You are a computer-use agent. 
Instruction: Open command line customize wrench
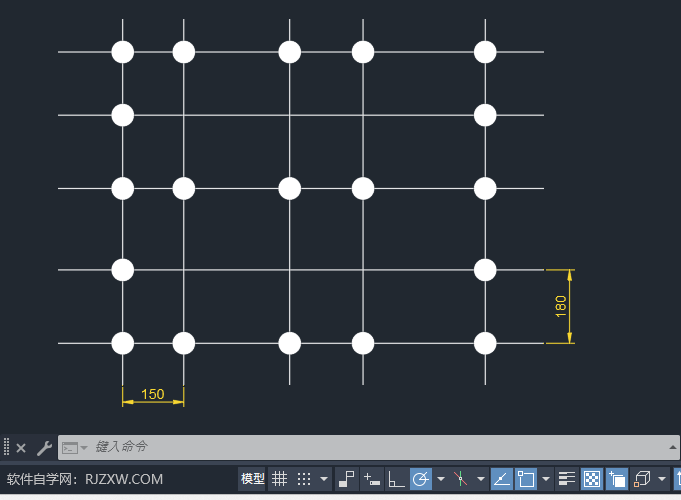44,448
